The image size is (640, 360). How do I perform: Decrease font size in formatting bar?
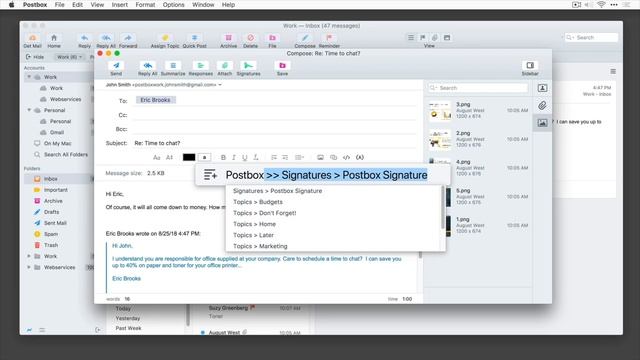click(x=156, y=158)
